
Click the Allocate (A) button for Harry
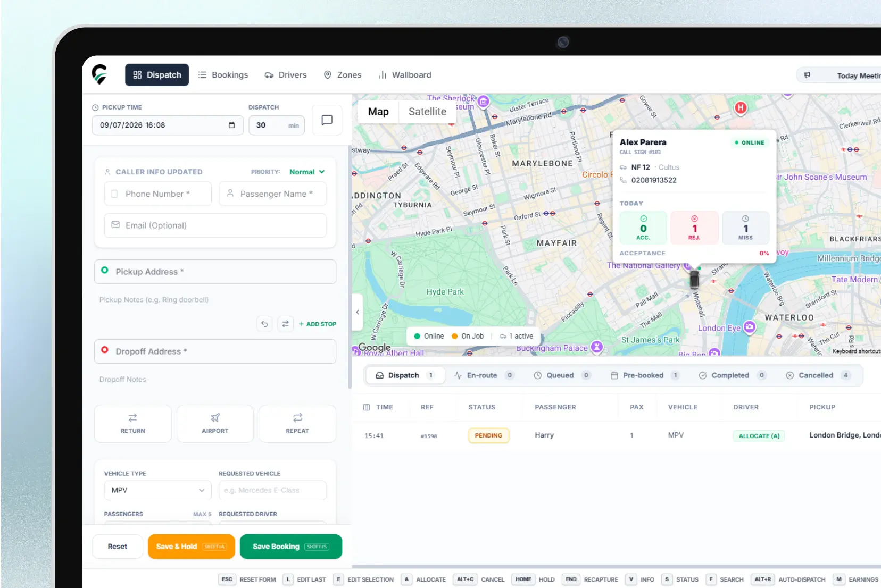(759, 436)
